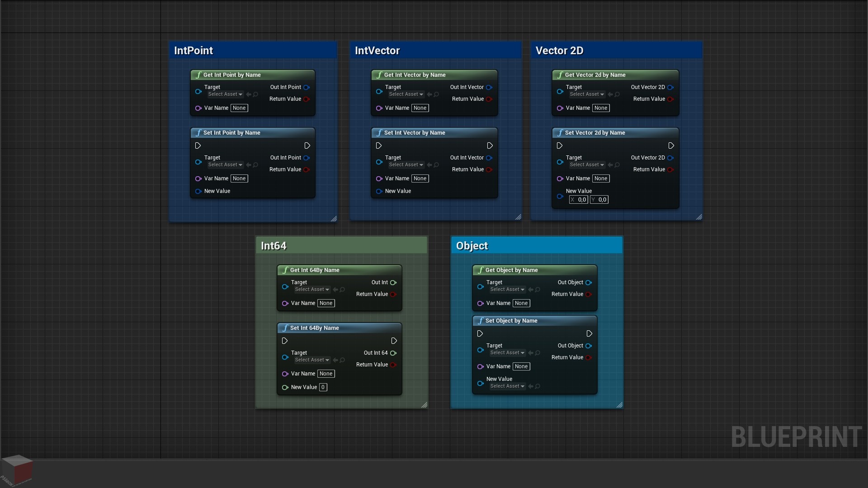868x488 pixels.
Task: Click exec input pin on Set Object by Name
Action: point(480,333)
